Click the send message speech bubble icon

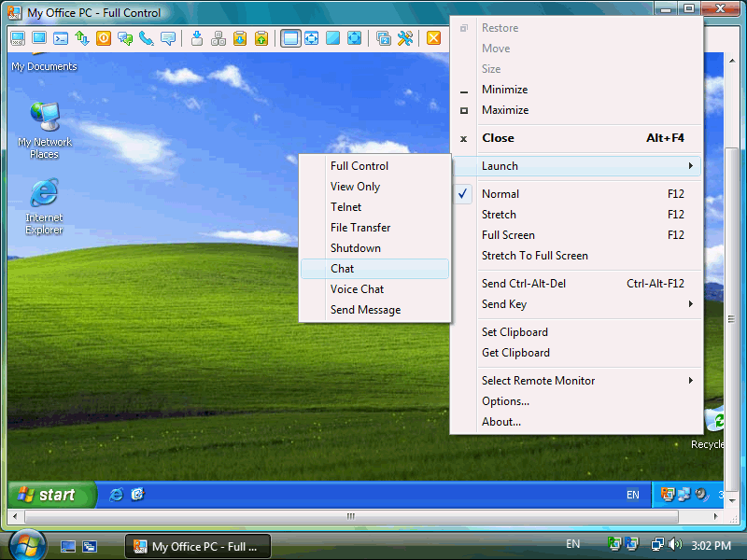point(168,38)
